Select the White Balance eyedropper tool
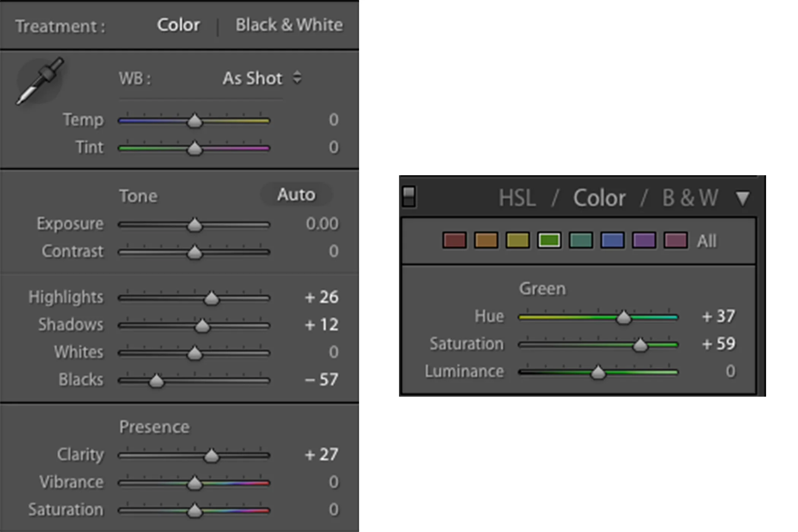The width and height of the screenshot is (798, 532). click(40, 81)
